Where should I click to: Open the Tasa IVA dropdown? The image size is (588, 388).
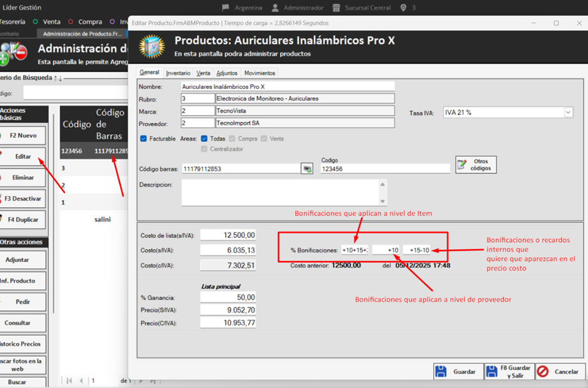point(569,112)
